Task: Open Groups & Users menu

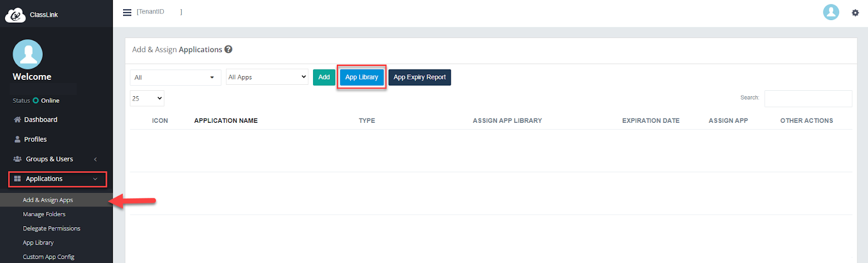Action: coord(56,159)
